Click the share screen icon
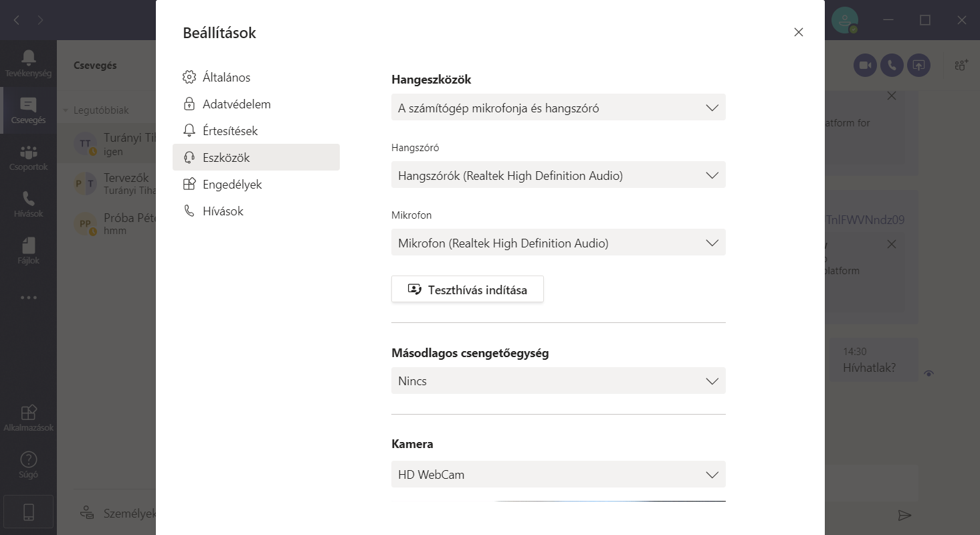The height and width of the screenshot is (535, 980). [918, 65]
